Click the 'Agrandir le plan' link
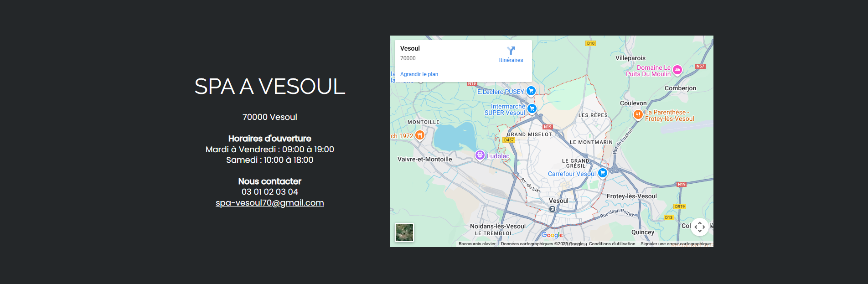 tap(419, 74)
